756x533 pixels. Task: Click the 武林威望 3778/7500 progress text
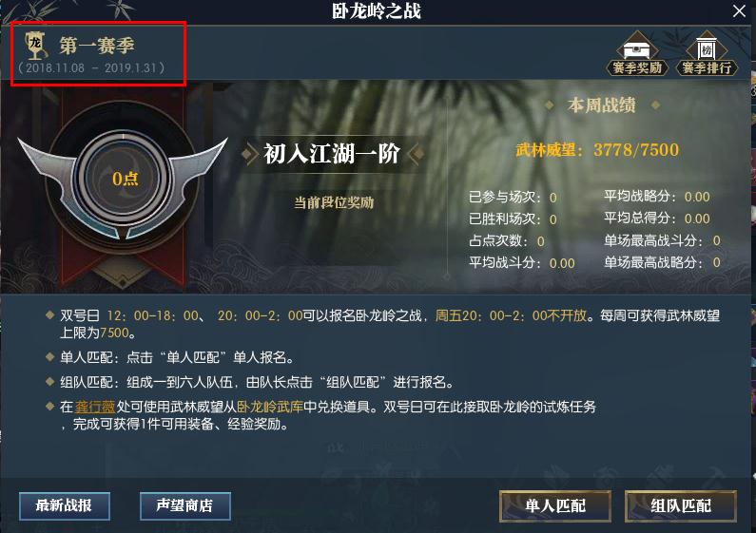pos(597,150)
